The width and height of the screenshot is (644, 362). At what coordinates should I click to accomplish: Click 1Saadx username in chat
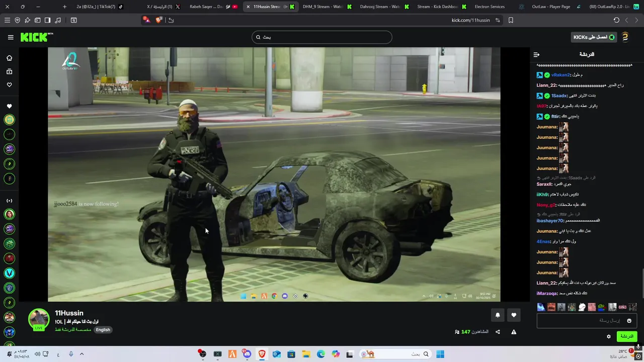coord(559,96)
